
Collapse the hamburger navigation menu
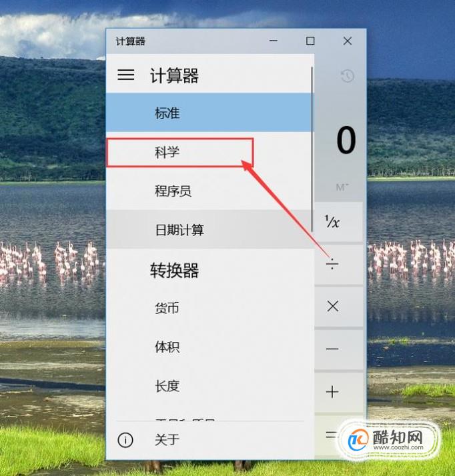point(126,75)
